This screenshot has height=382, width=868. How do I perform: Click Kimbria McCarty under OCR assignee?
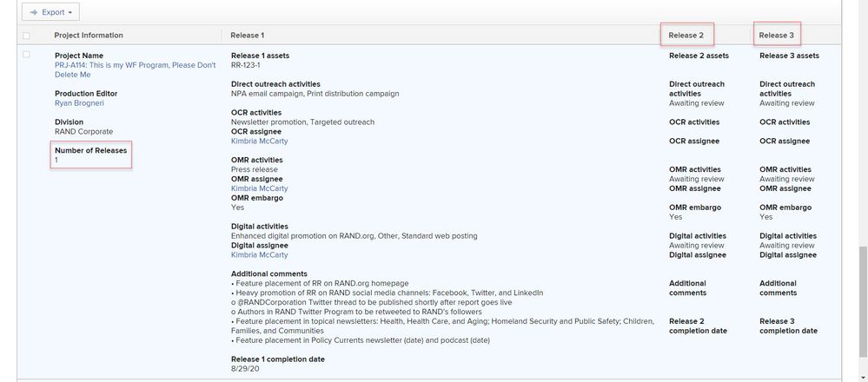pyautogui.click(x=259, y=141)
